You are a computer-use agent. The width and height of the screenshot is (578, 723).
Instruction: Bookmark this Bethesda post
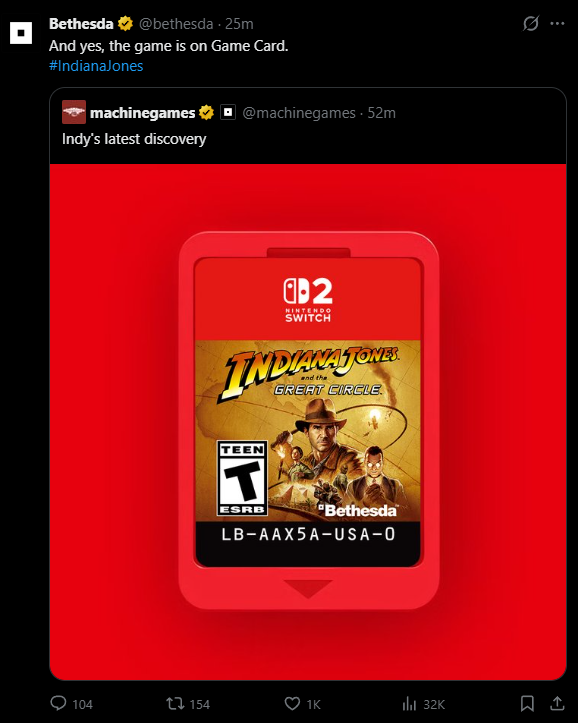click(x=527, y=704)
